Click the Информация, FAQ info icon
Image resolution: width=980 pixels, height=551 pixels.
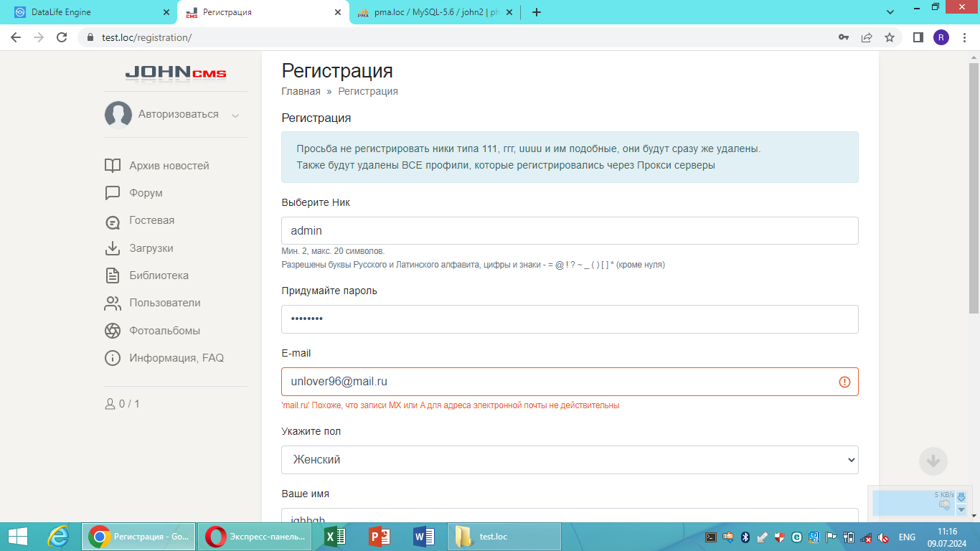click(x=113, y=358)
